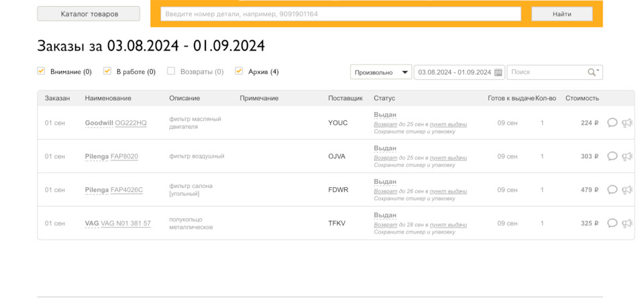Click megaphone icon for Pilenga FAP8020 order
This screenshot has height=298, width=644.
[627, 156]
